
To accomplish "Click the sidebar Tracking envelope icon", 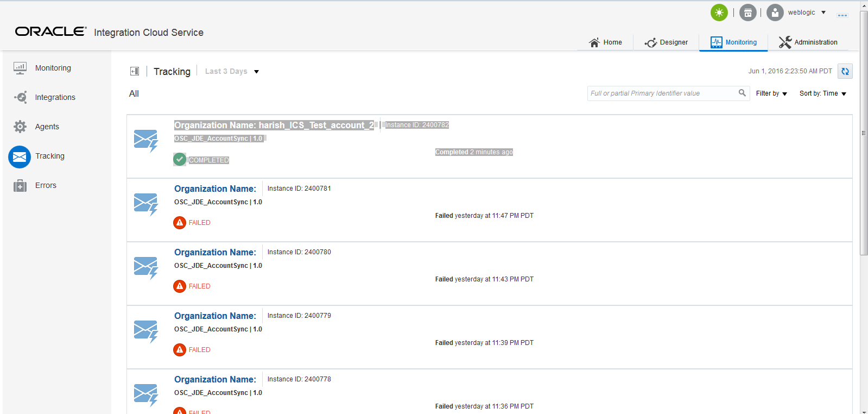I will point(20,156).
